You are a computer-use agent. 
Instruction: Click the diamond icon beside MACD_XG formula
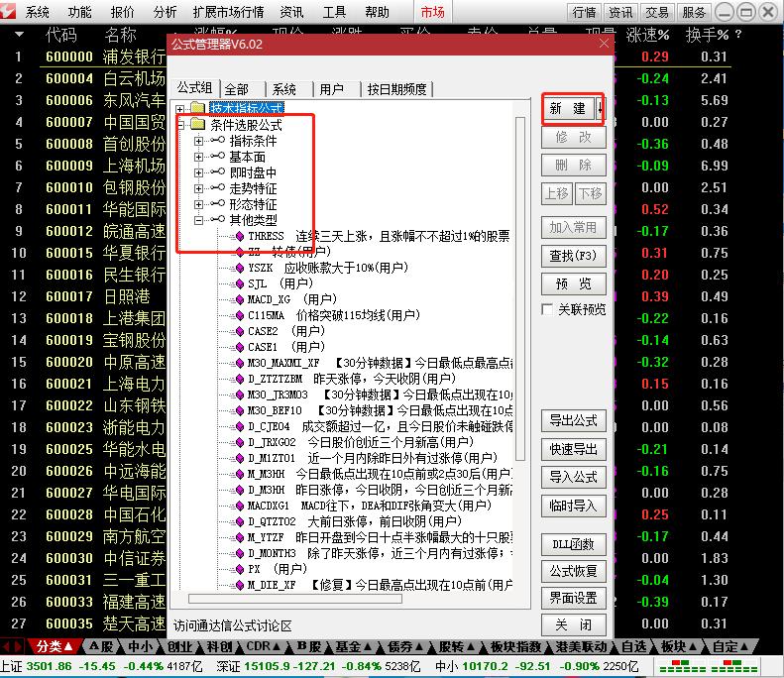pyautogui.click(x=240, y=299)
